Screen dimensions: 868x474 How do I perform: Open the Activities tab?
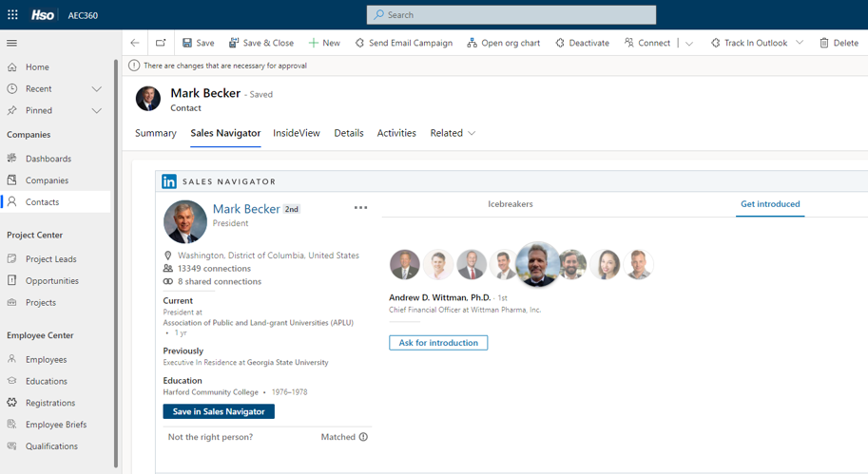(x=396, y=133)
